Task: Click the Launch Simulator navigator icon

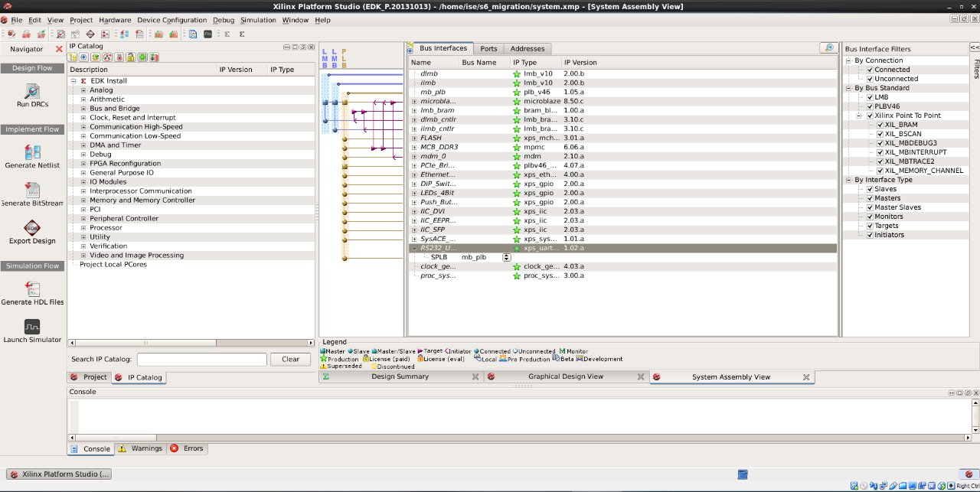Action: click(32, 327)
